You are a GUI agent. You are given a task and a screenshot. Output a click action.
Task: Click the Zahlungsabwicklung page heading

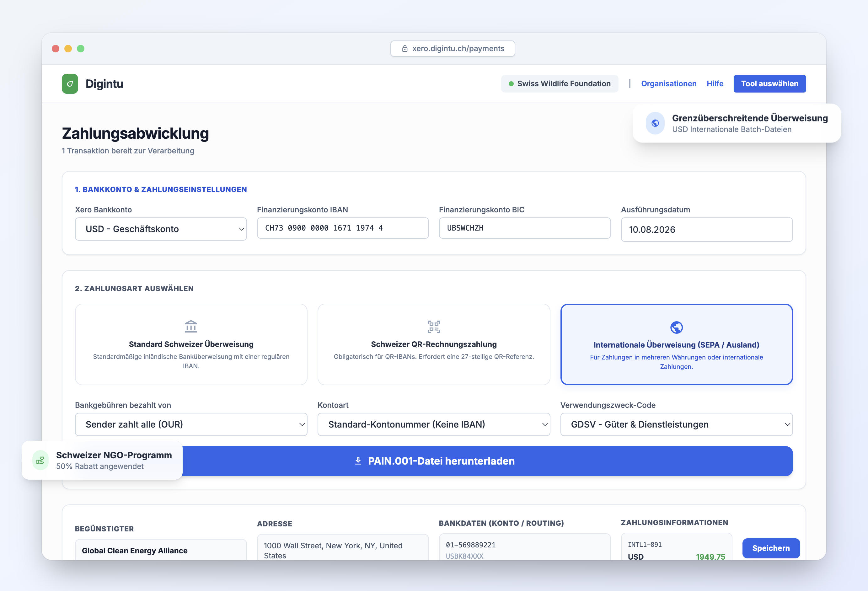point(135,133)
